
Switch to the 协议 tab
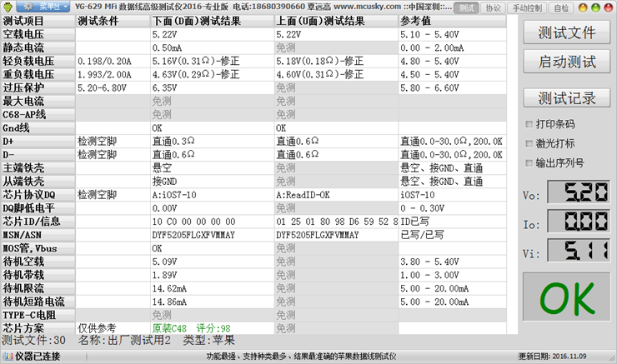click(493, 7)
